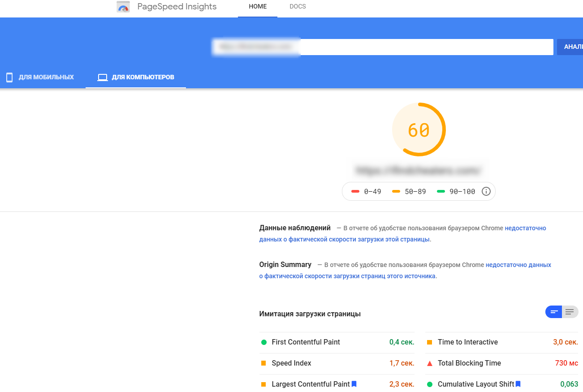Click red triangle icon beside Total Blocking Time

(429, 363)
